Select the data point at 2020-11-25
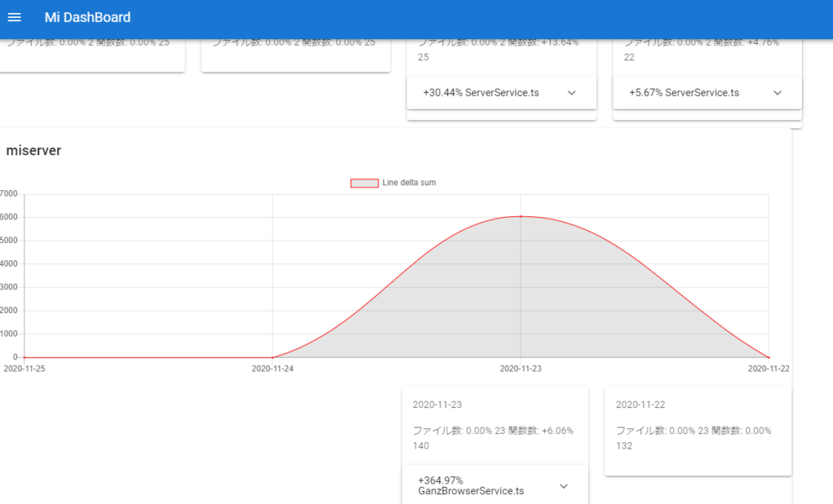 point(24,357)
